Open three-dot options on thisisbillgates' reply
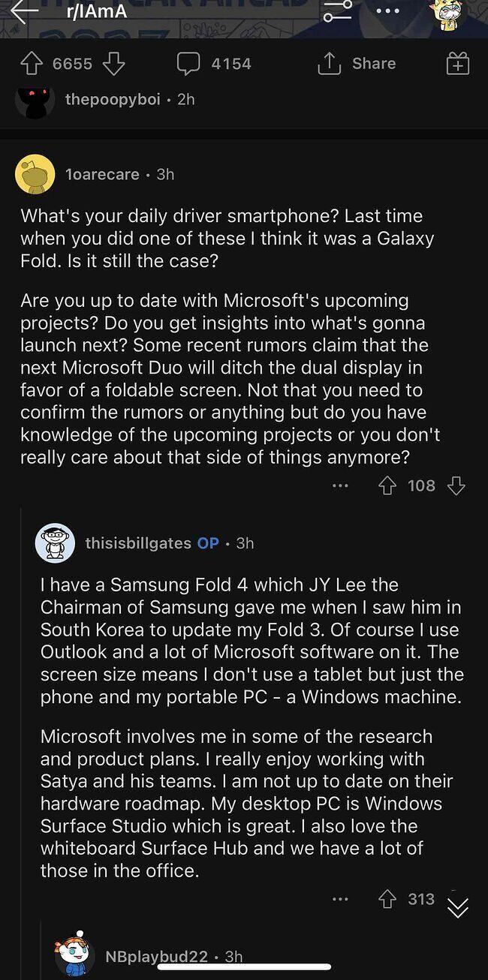This screenshot has height=980, width=488. point(340,899)
